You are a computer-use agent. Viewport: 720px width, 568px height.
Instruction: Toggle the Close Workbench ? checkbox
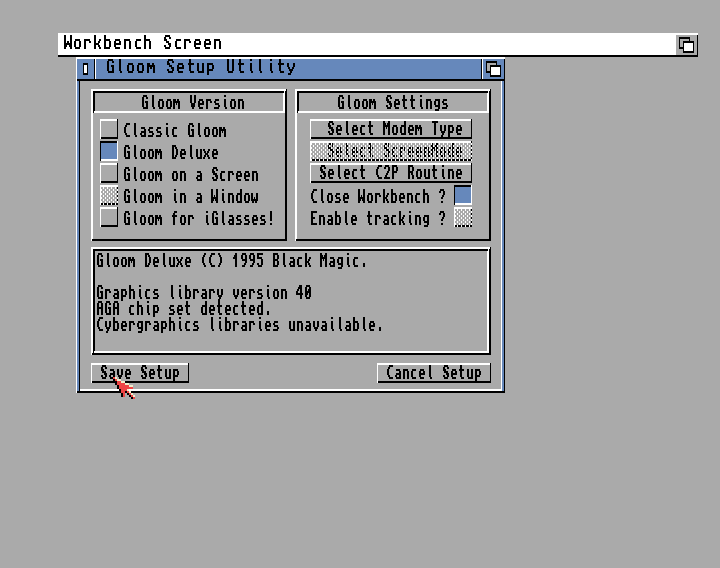[x=462, y=196]
